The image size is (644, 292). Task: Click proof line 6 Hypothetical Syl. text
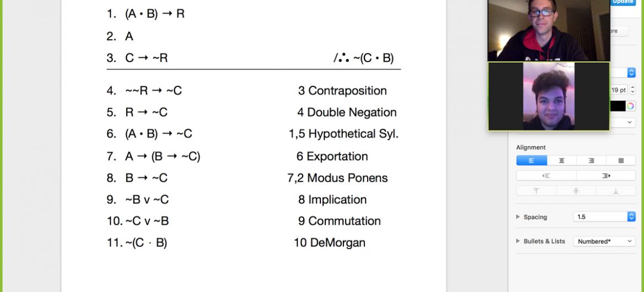[x=343, y=134]
